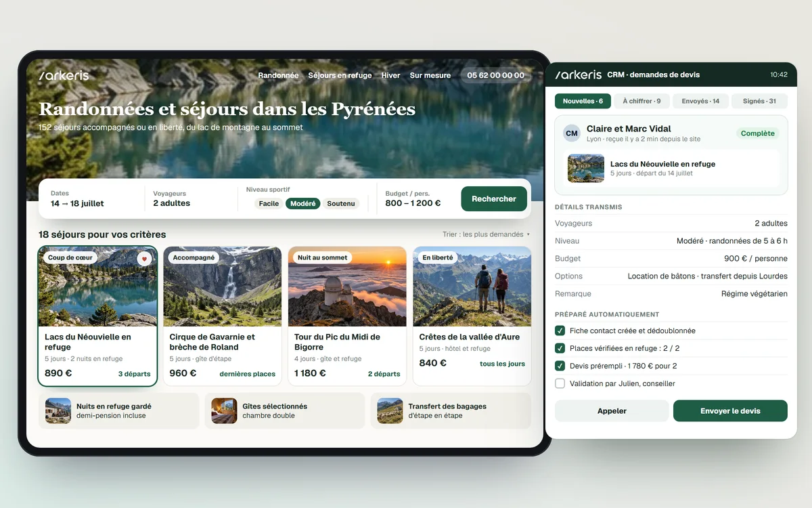Click the CM avatar of Claire et Marc Vidal
Image resolution: width=812 pixels, height=508 pixels.
click(572, 133)
